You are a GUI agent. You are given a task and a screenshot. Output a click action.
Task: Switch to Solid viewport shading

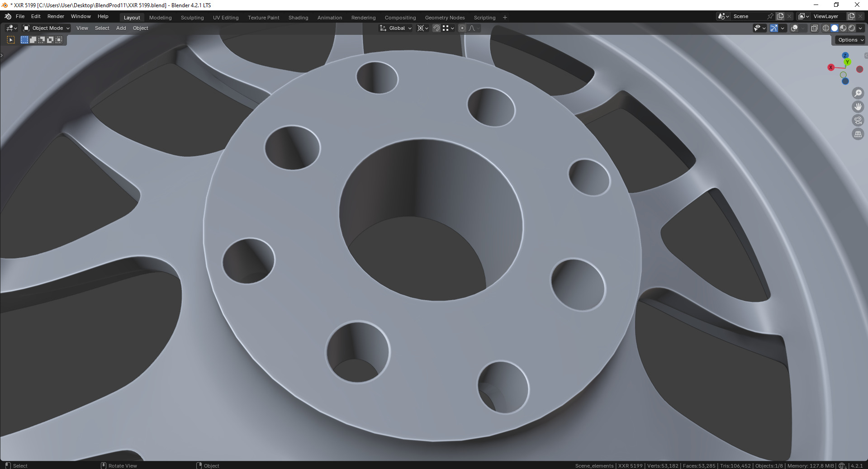point(835,28)
